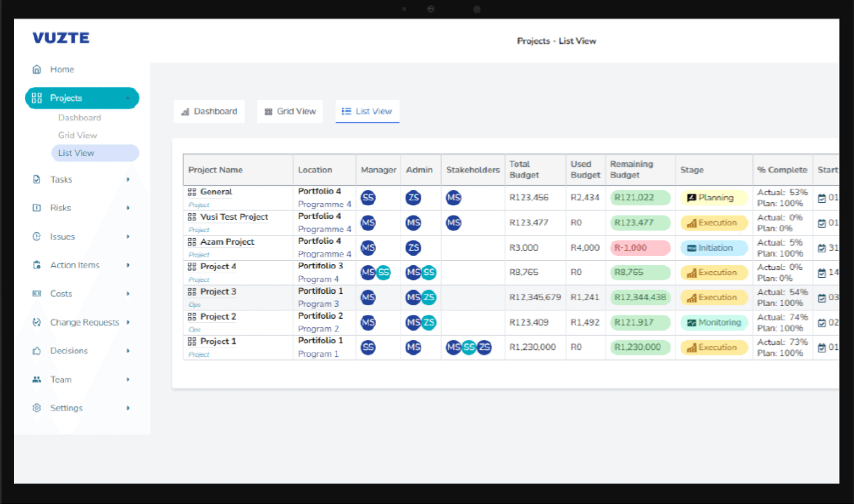Click the Costs money icon
The width and height of the screenshot is (854, 504).
pos(37,293)
